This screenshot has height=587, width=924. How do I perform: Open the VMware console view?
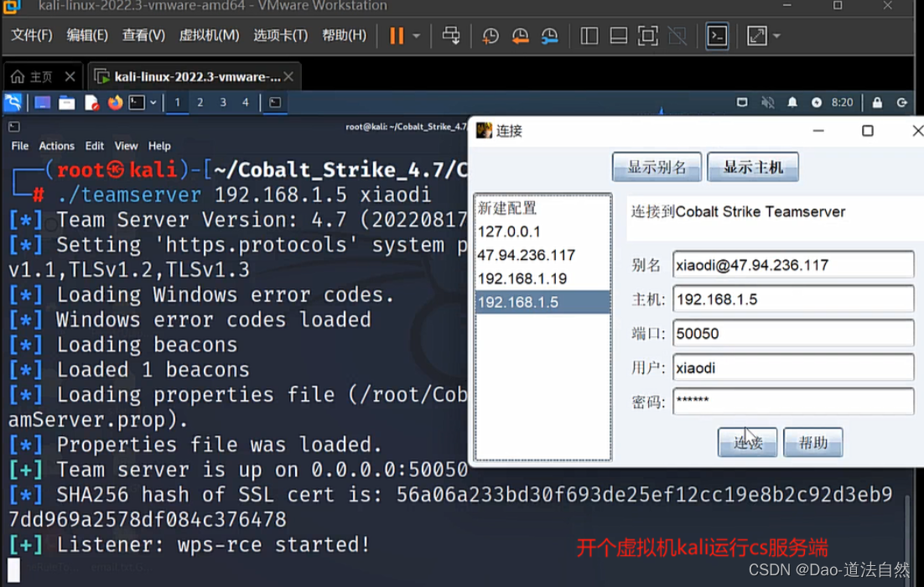click(x=717, y=36)
